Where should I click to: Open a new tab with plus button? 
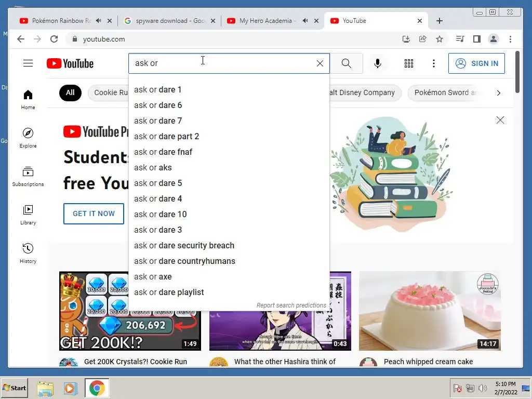coord(440,21)
